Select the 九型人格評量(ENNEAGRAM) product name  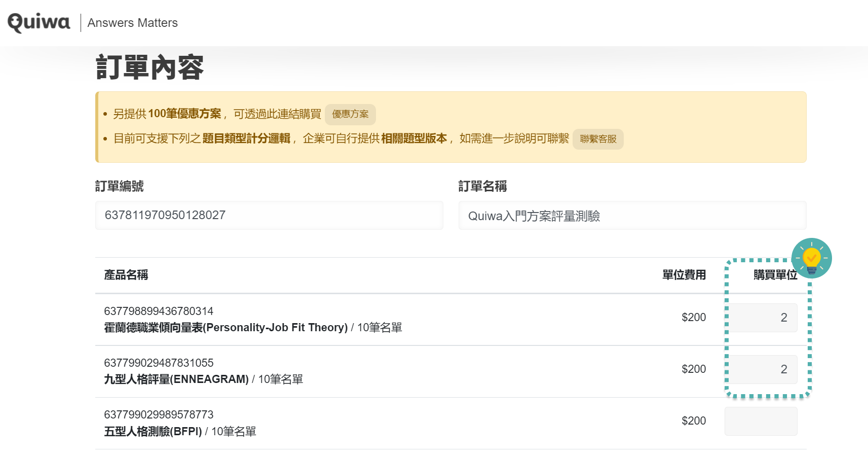[176, 379]
